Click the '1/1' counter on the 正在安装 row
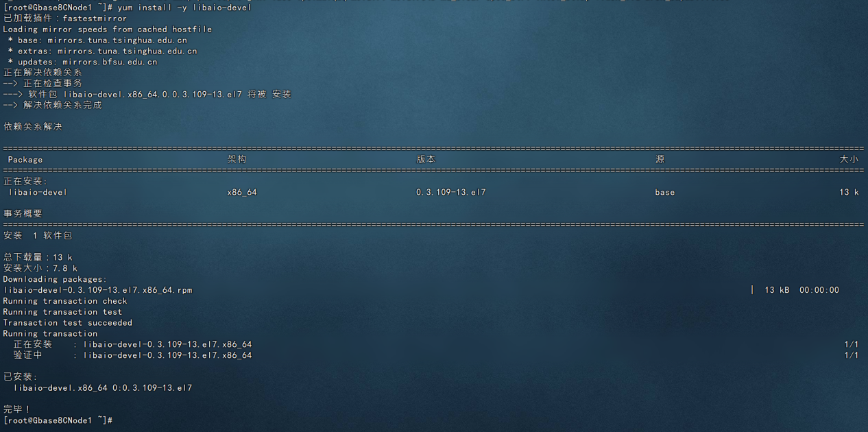The image size is (868, 432). (x=852, y=345)
